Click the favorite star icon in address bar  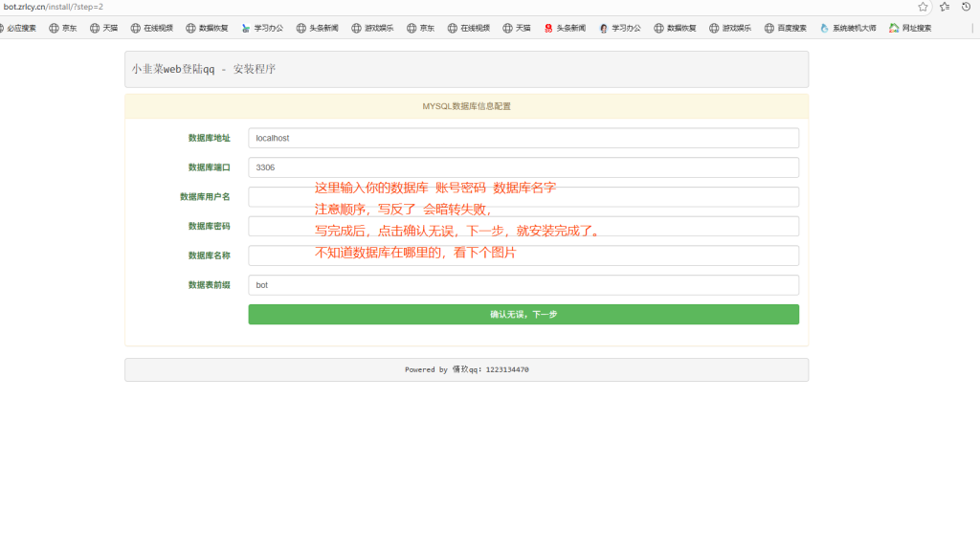coord(923,7)
